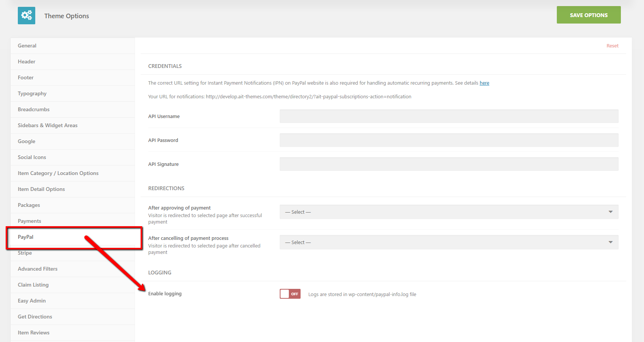Click the API Signature label
Viewport: 644px width, 342px height.
163,164
